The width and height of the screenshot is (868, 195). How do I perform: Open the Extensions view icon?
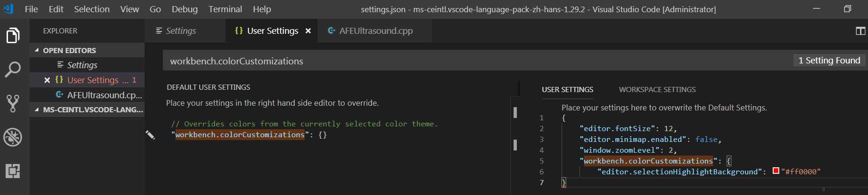(13, 171)
